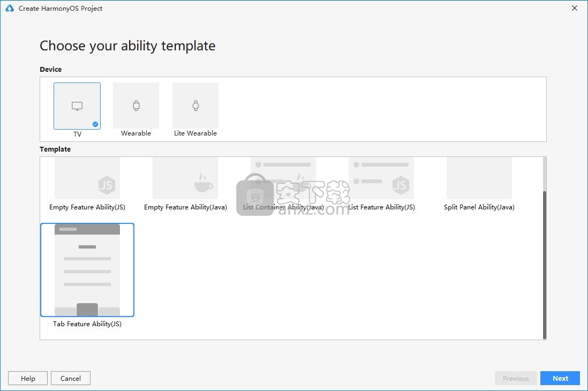Click the 'TV' device label
Screen dimensions: 588x391
(77, 134)
